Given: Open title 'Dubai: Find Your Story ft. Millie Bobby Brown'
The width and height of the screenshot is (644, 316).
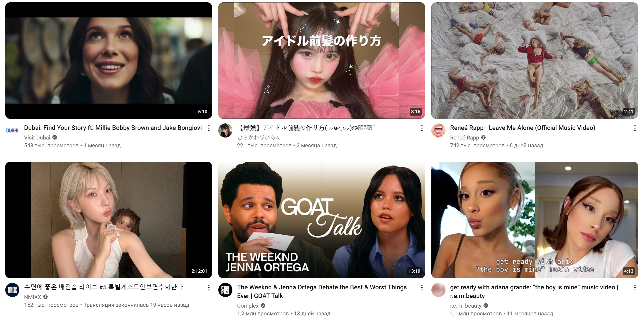Looking at the screenshot, I should (x=113, y=128).
